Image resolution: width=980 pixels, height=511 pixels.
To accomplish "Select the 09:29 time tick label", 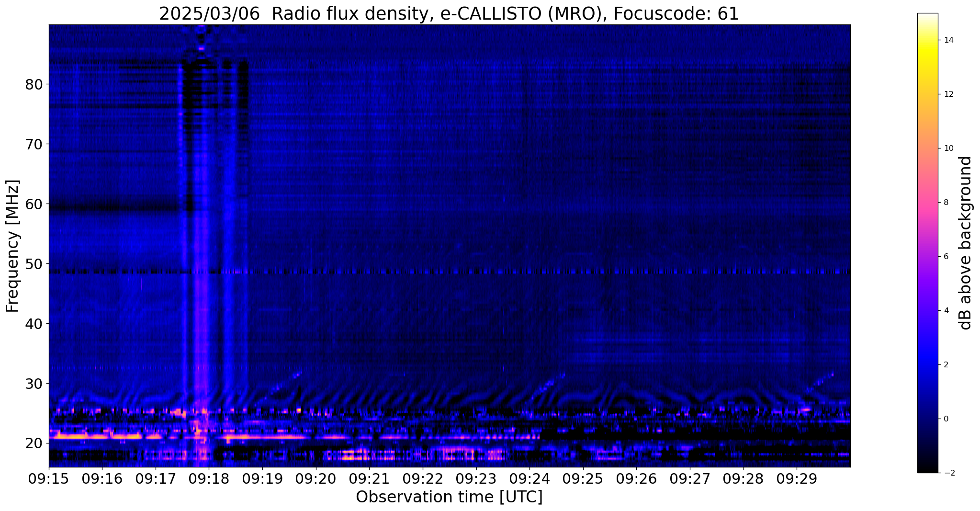I will pyautogui.click(x=797, y=478).
